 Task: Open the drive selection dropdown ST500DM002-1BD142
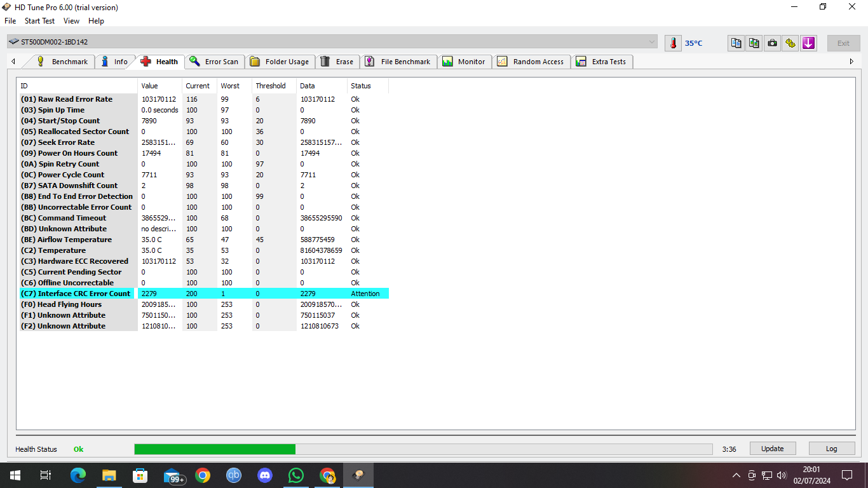point(332,42)
